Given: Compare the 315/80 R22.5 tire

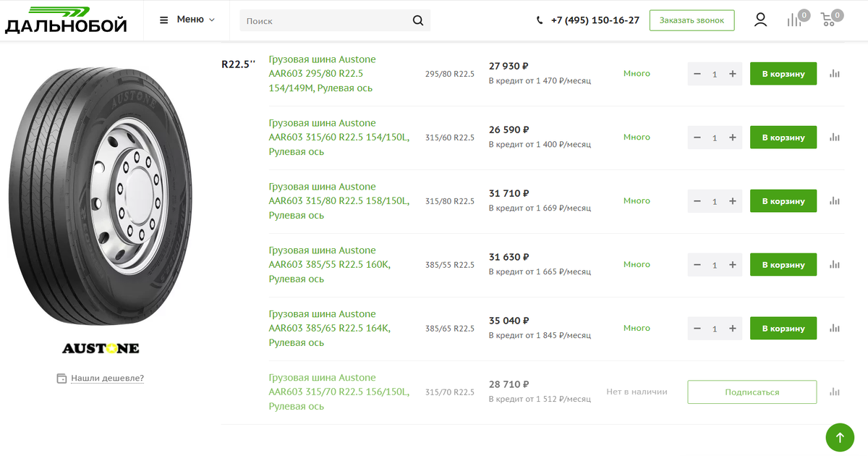Looking at the screenshot, I should [x=835, y=201].
